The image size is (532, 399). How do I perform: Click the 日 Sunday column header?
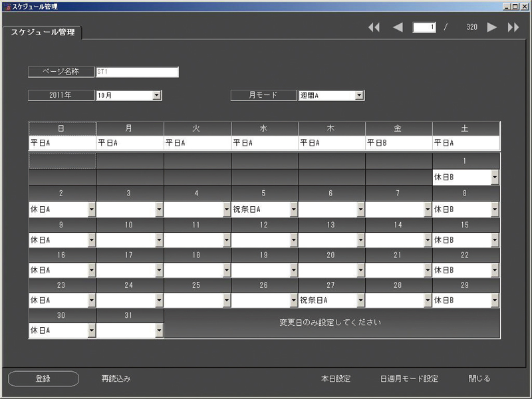pos(63,128)
